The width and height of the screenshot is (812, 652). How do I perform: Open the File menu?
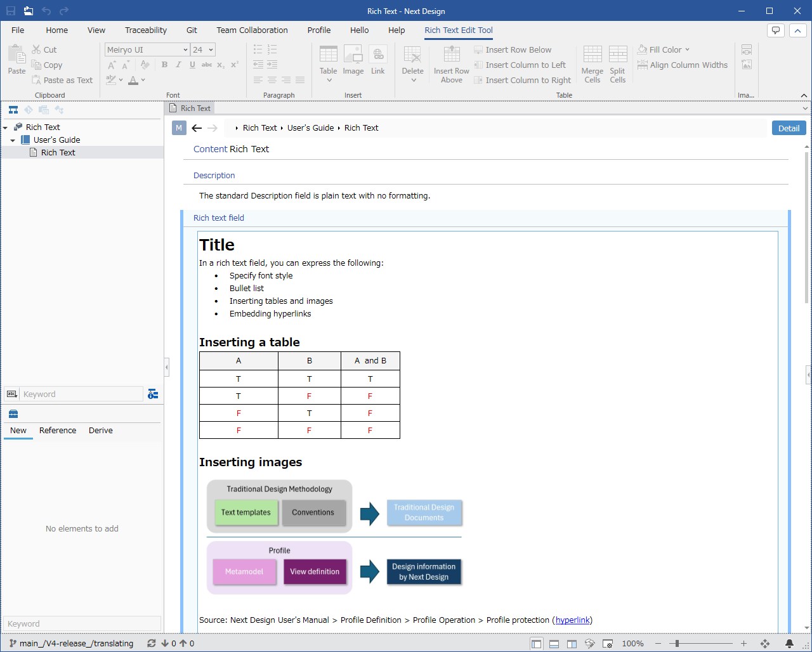click(x=18, y=30)
